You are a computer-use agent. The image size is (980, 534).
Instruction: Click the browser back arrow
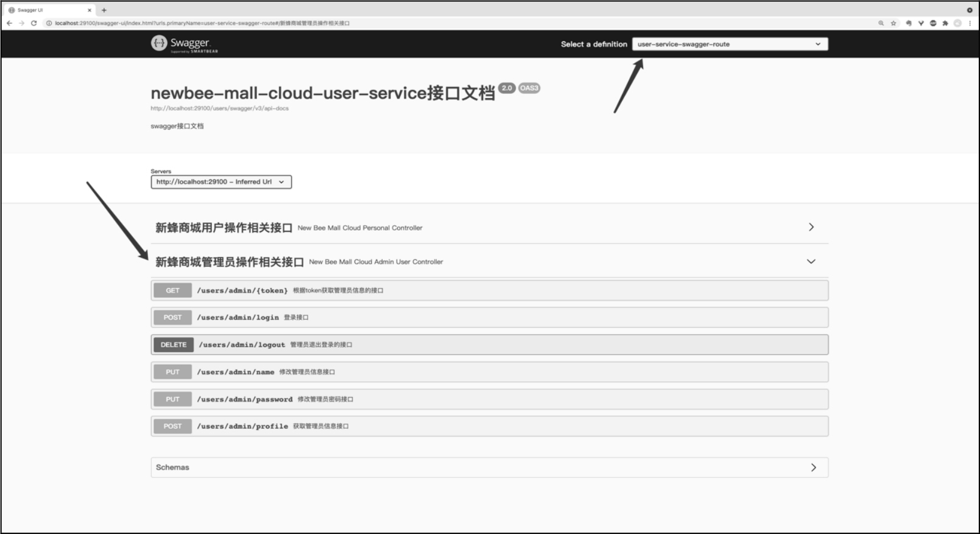click(x=10, y=23)
